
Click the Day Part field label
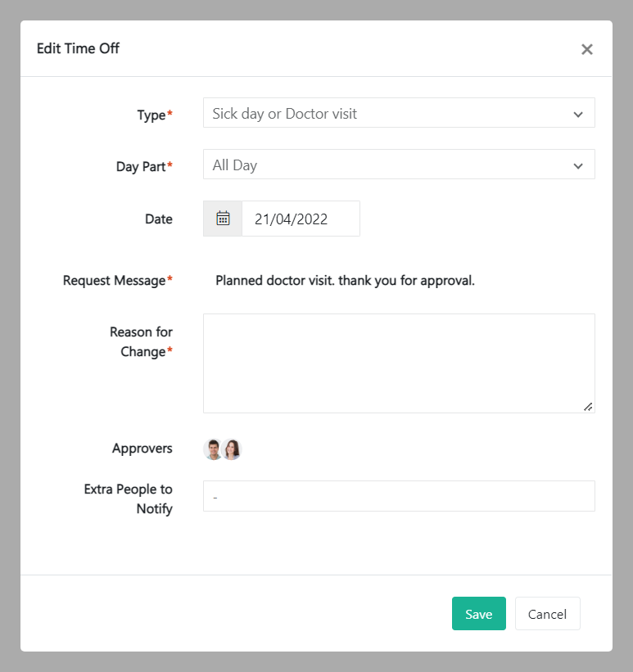point(141,167)
